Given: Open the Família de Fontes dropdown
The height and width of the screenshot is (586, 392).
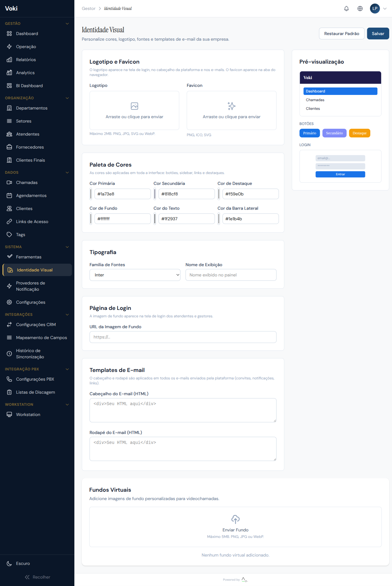Looking at the screenshot, I should click(135, 275).
